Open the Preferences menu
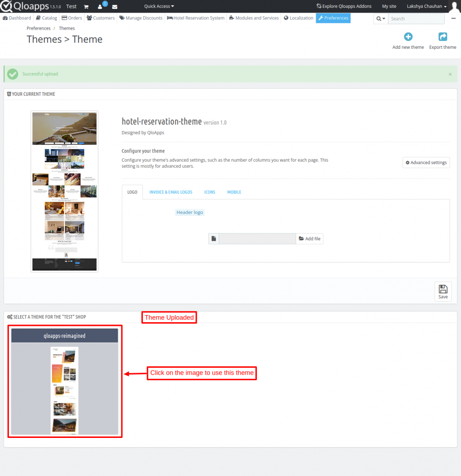 pyautogui.click(x=333, y=18)
